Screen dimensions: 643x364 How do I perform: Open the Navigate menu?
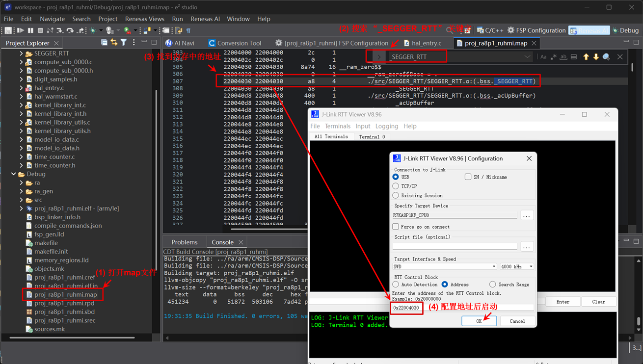click(52, 19)
